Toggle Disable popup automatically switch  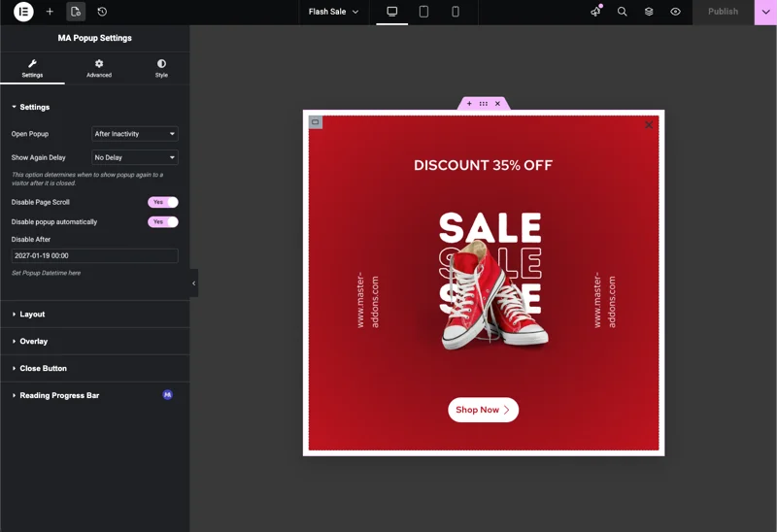coord(163,222)
